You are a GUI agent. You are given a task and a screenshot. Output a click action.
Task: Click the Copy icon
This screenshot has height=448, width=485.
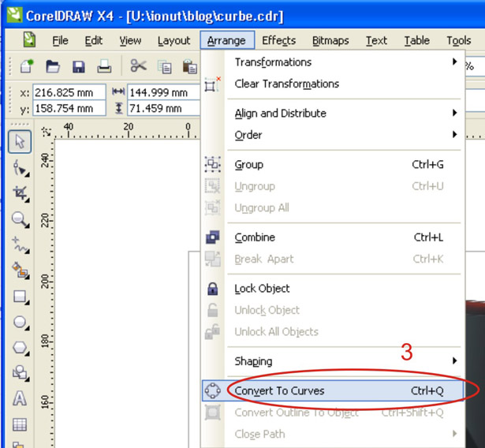[164, 66]
